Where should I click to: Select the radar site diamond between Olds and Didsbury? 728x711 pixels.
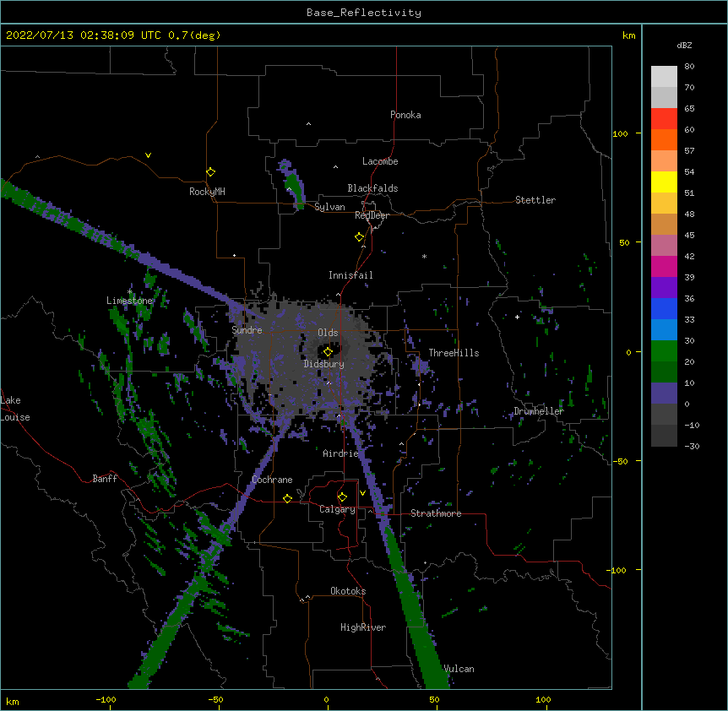(x=328, y=352)
